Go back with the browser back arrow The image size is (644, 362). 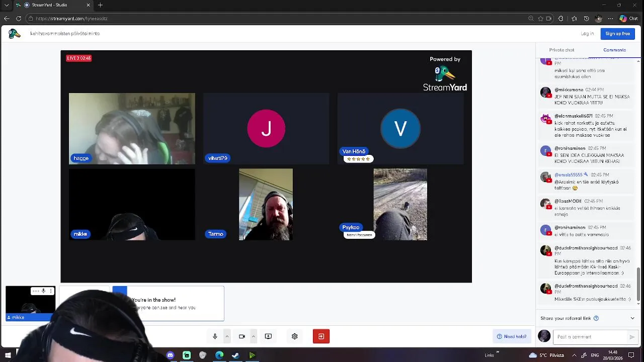coord(7,19)
